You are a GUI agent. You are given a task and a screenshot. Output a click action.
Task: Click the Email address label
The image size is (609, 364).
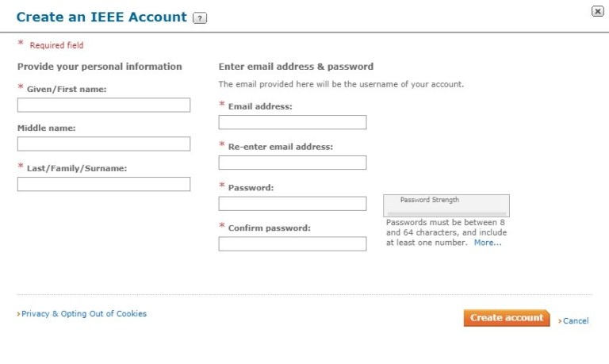point(260,106)
